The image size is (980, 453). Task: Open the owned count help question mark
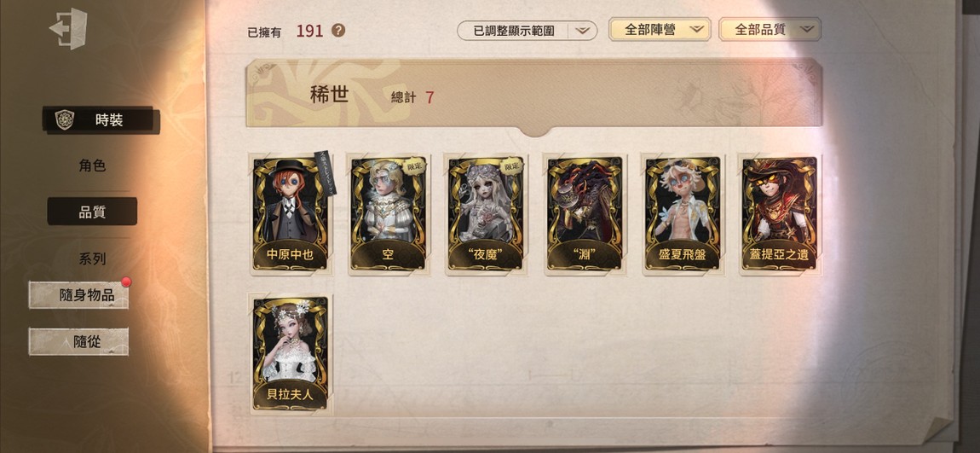[338, 30]
